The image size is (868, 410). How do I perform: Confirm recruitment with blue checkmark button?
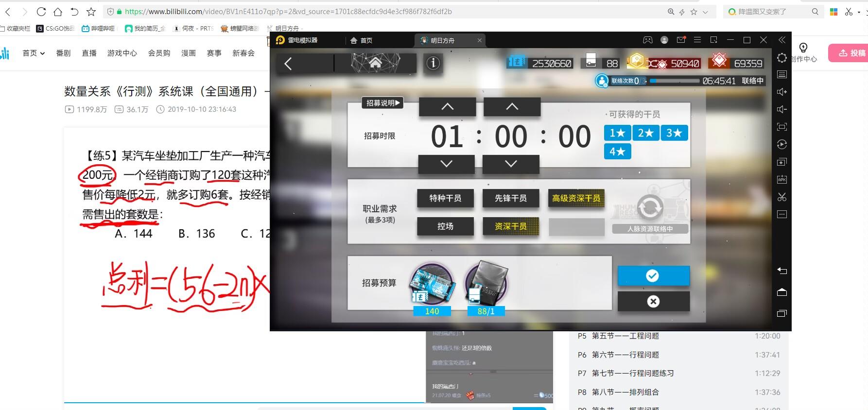pos(653,275)
